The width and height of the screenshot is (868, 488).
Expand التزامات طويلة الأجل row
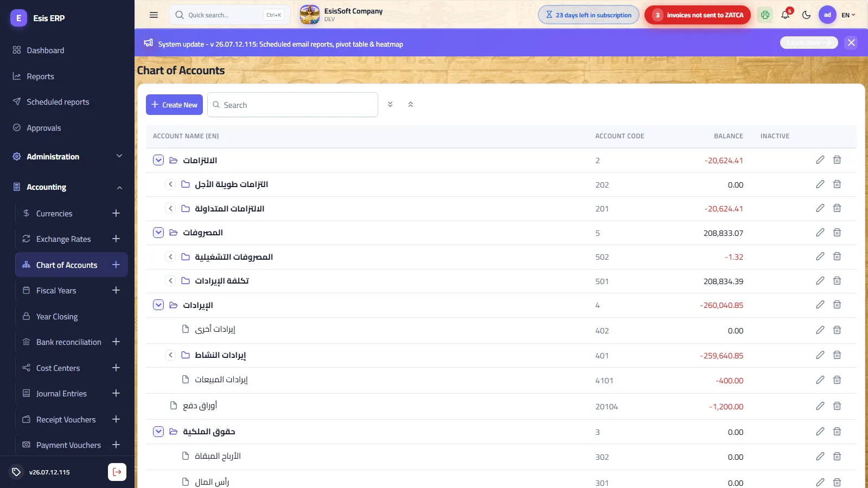(x=170, y=184)
